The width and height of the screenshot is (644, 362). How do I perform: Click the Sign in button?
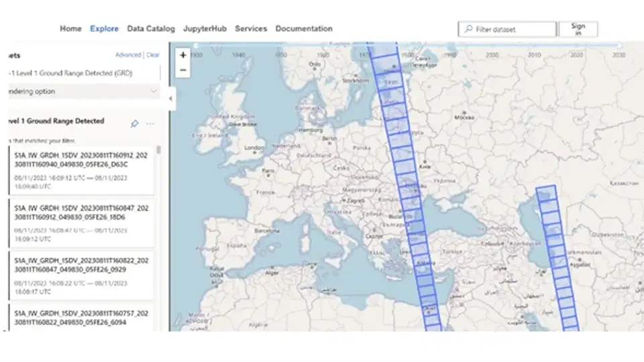coord(578,29)
